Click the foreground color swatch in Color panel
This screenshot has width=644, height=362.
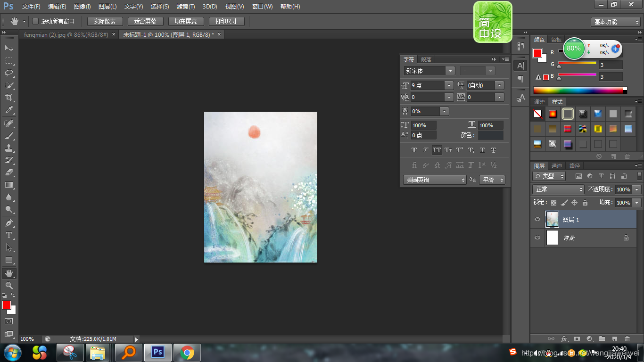[x=537, y=53]
